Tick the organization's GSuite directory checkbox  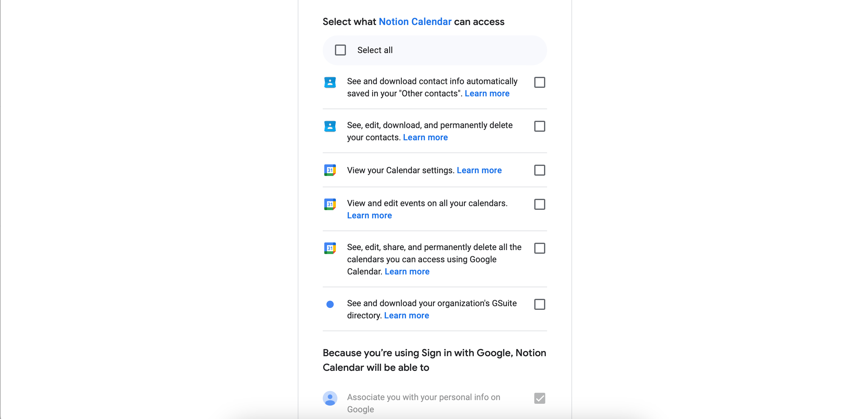(539, 304)
